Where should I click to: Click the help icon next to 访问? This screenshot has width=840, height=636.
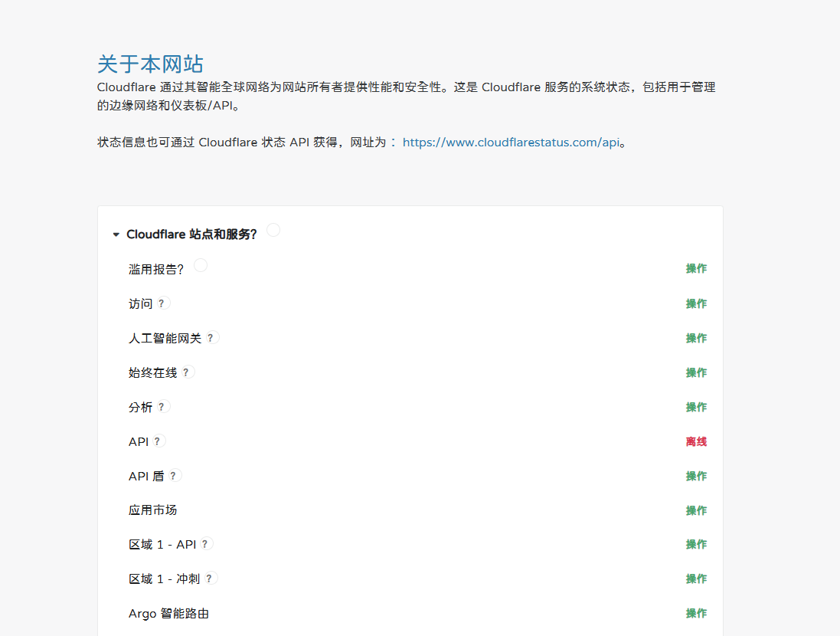tap(162, 303)
